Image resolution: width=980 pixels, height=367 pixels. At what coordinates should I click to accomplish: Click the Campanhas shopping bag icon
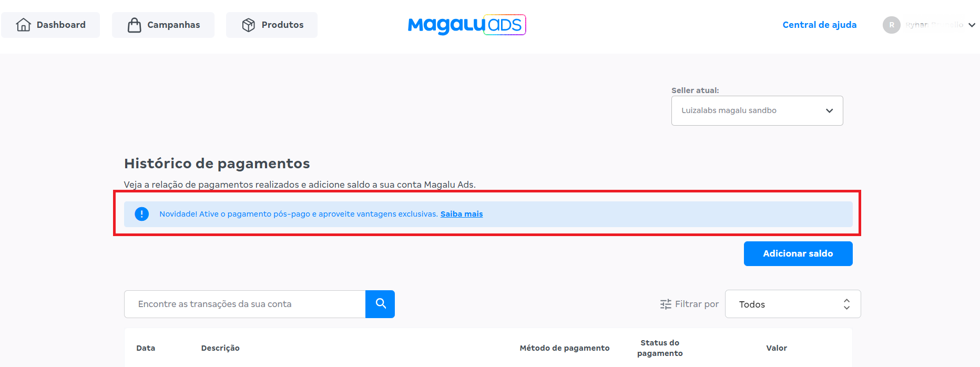click(135, 25)
